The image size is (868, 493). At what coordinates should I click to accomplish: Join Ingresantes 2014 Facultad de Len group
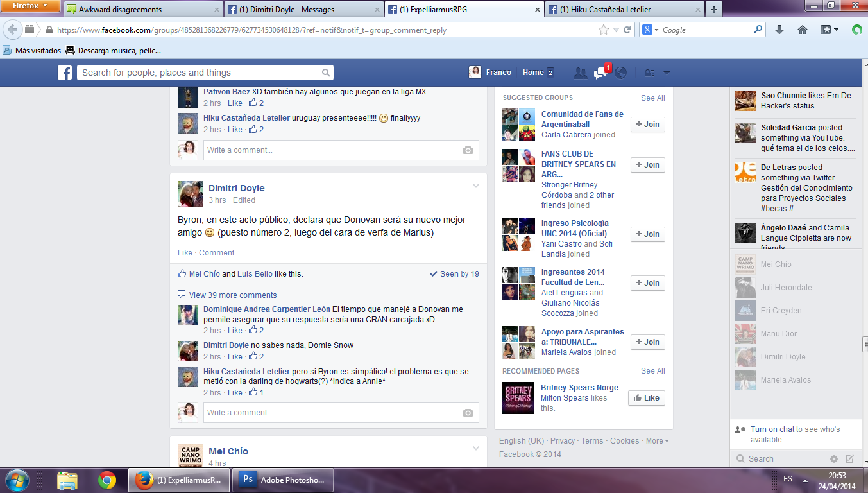(x=647, y=283)
